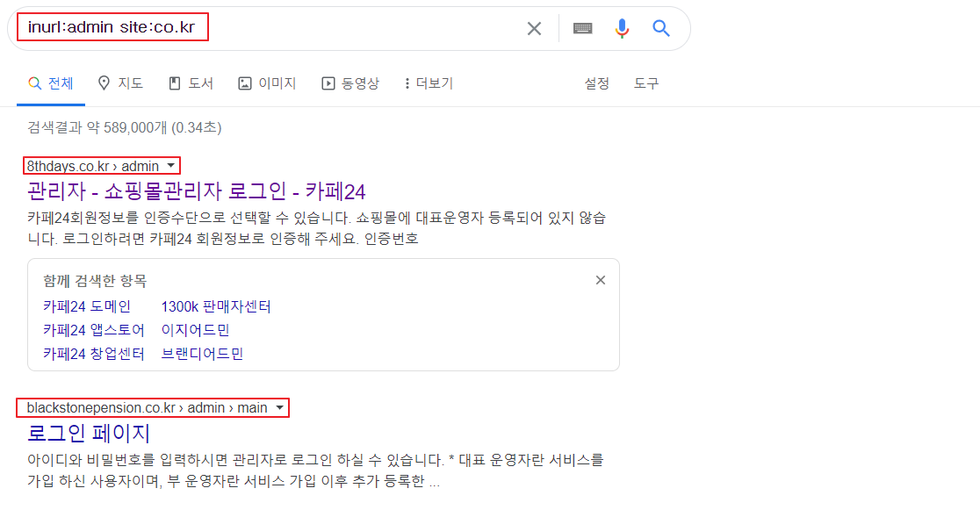The width and height of the screenshot is (980, 510).
Task: Open the on-screen keyboard input tool
Action: pyautogui.click(x=582, y=28)
